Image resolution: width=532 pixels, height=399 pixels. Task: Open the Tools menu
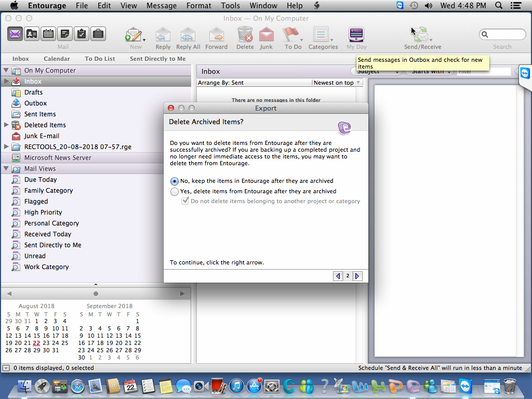tap(230, 5)
